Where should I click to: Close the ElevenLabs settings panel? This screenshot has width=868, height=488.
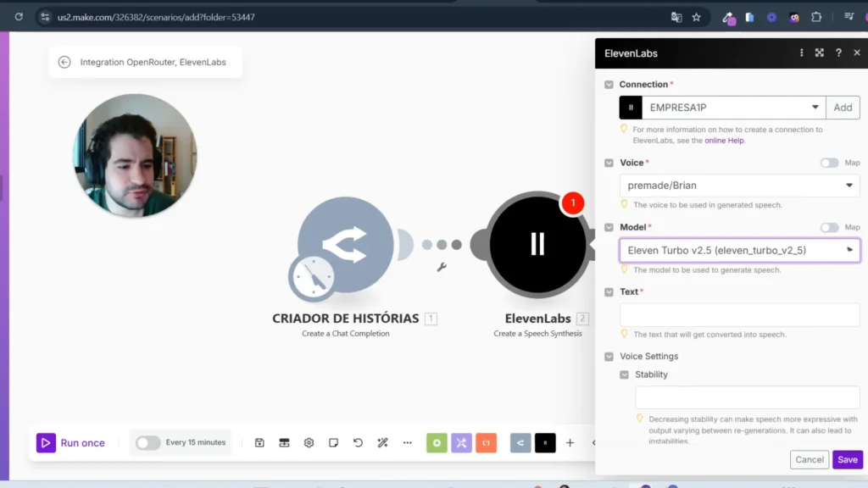tap(857, 53)
